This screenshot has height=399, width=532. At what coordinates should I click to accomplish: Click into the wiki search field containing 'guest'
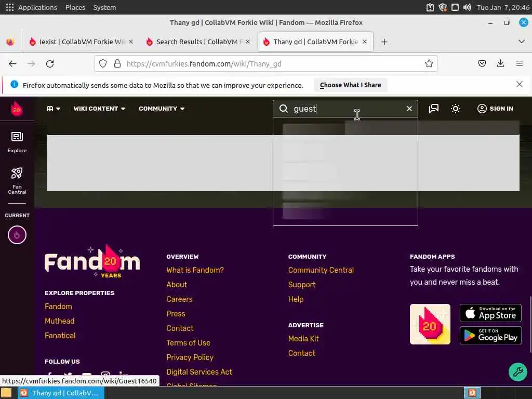click(x=347, y=109)
